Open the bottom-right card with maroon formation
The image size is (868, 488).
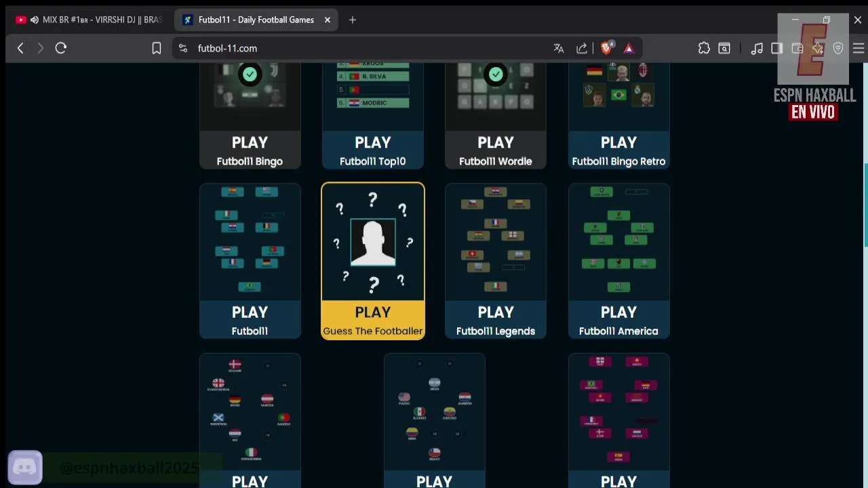618,420
